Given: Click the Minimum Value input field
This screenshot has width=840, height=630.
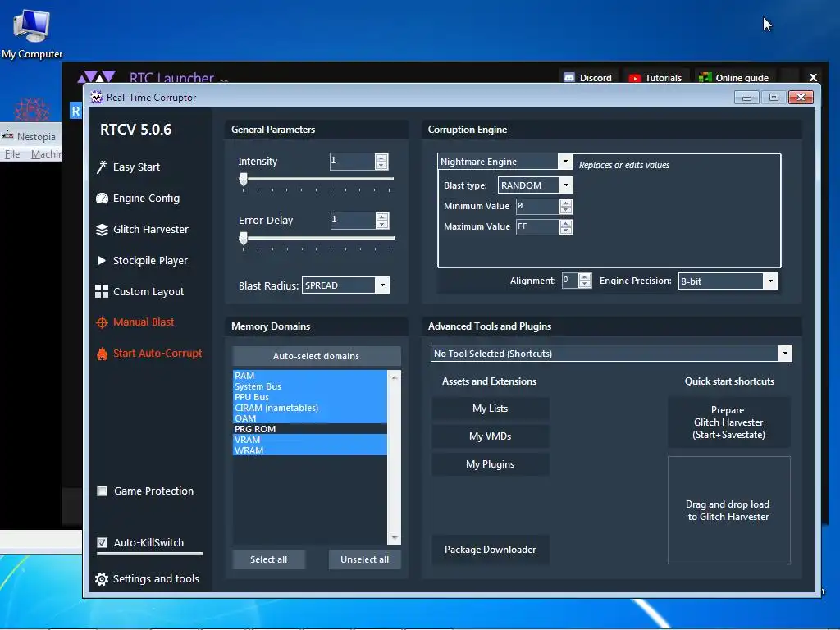Looking at the screenshot, I should (538, 206).
